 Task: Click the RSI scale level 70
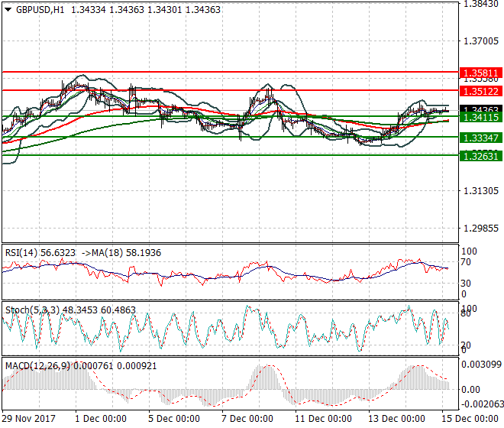point(466,262)
